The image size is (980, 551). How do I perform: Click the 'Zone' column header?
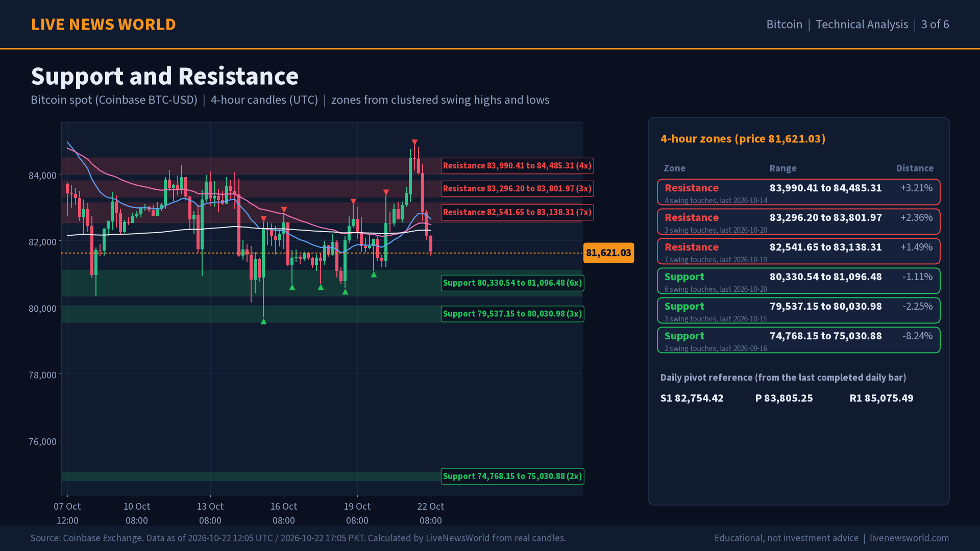(x=674, y=168)
